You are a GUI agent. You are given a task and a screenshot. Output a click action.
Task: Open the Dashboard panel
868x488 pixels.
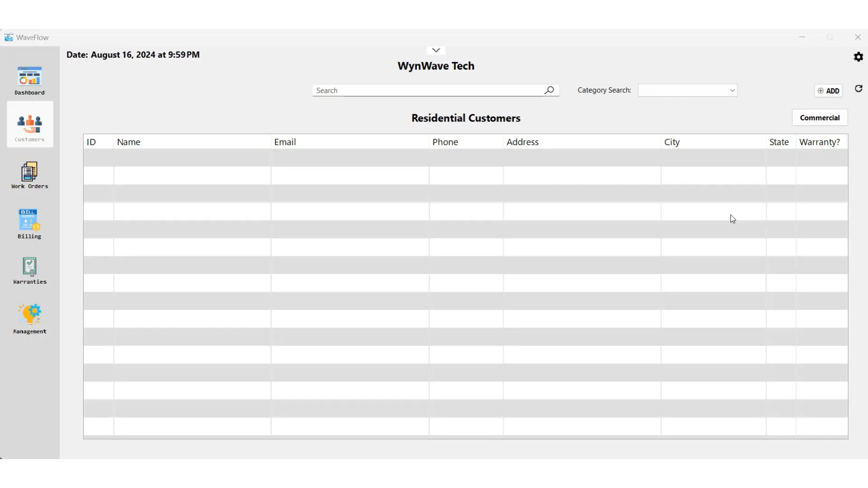pos(29,80)
